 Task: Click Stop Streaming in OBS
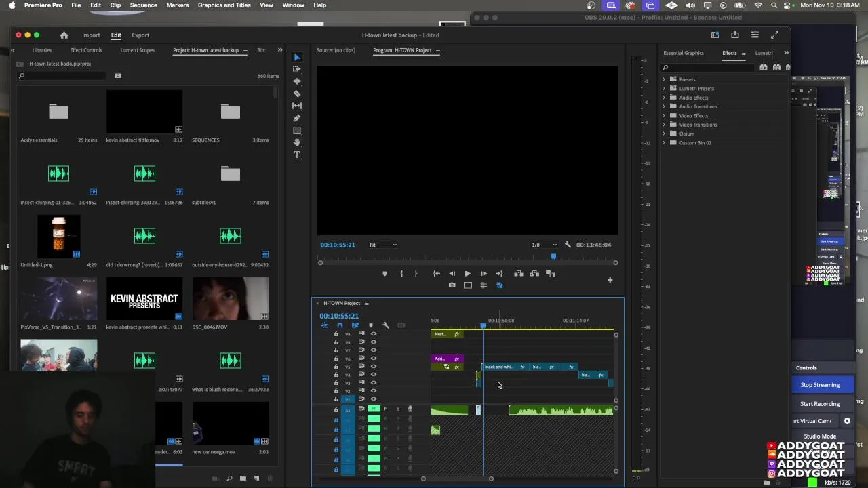pyautogui.click(x=820, y=385)
